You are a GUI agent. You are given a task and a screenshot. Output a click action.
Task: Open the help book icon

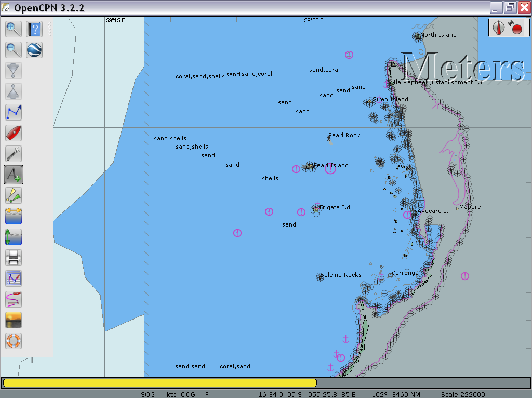(34, 29)
